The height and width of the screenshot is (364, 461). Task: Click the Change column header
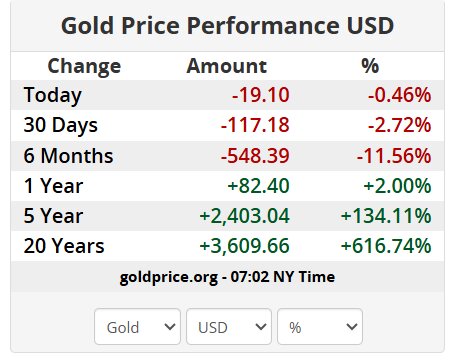(x=84, y=66)
